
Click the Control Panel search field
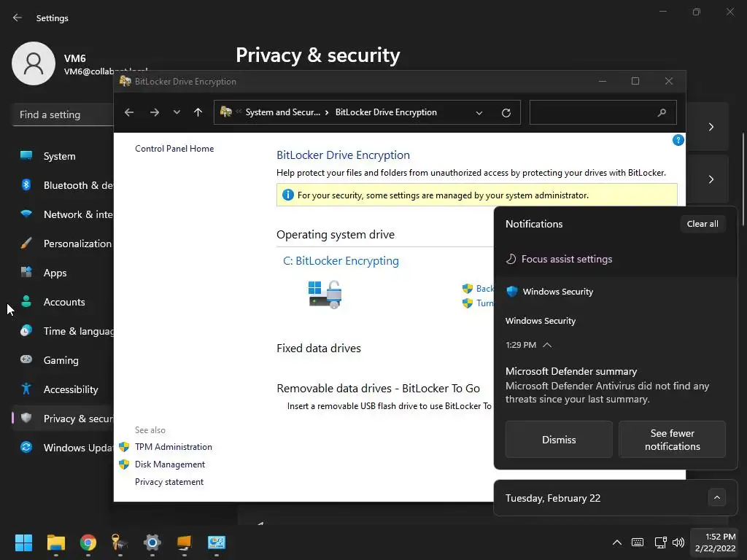(603, 112)
